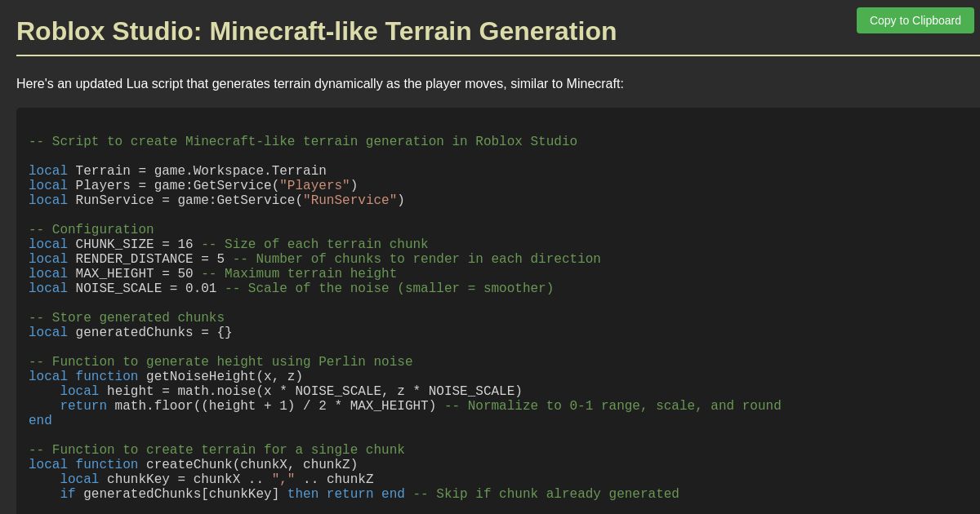Select the page heading about Terrain Generation

[x=316, y=31]
